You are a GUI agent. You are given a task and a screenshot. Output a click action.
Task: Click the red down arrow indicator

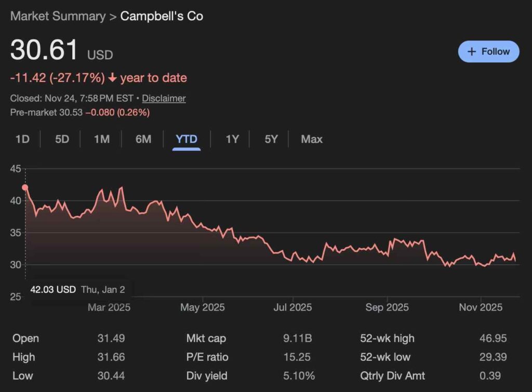(x=112, y=78)
